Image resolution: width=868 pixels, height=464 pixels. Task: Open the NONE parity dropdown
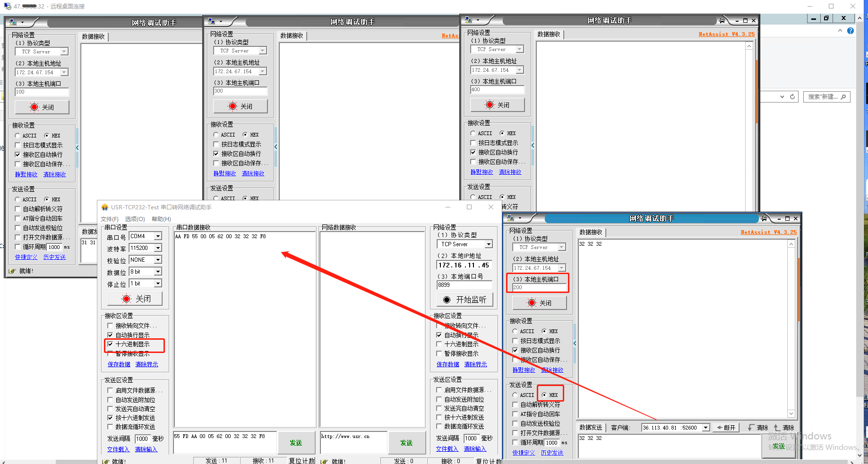pyautogui.click(x=158, y=260)
